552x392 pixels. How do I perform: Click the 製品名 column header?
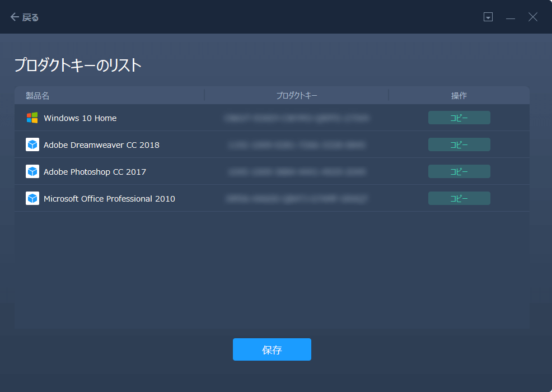pos(38,95)
